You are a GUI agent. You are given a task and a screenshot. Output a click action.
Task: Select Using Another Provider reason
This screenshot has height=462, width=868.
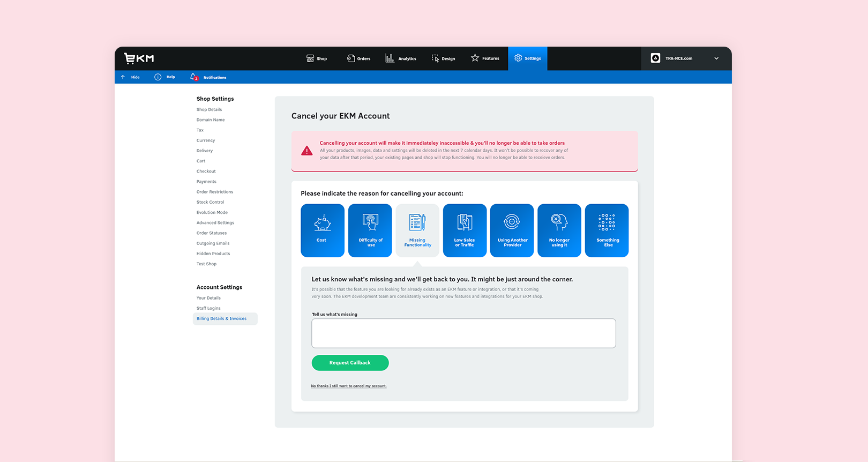point(512,230)
